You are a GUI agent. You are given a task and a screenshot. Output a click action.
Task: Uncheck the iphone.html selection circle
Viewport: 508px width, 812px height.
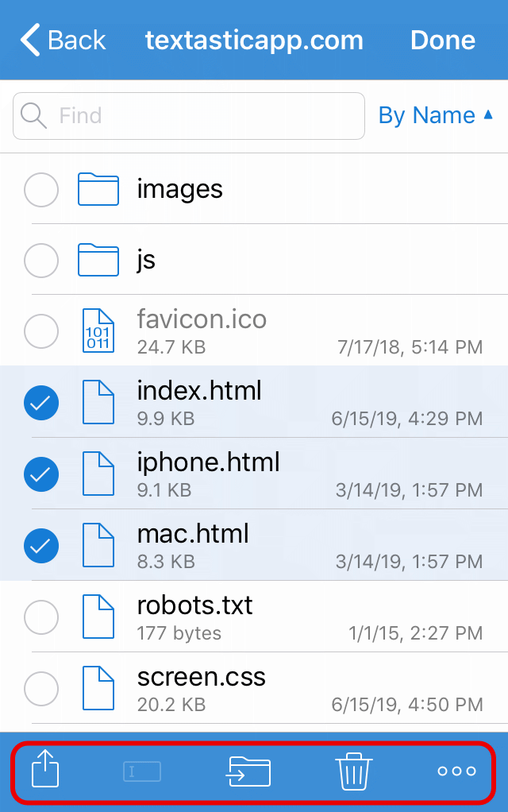(41, 475)
